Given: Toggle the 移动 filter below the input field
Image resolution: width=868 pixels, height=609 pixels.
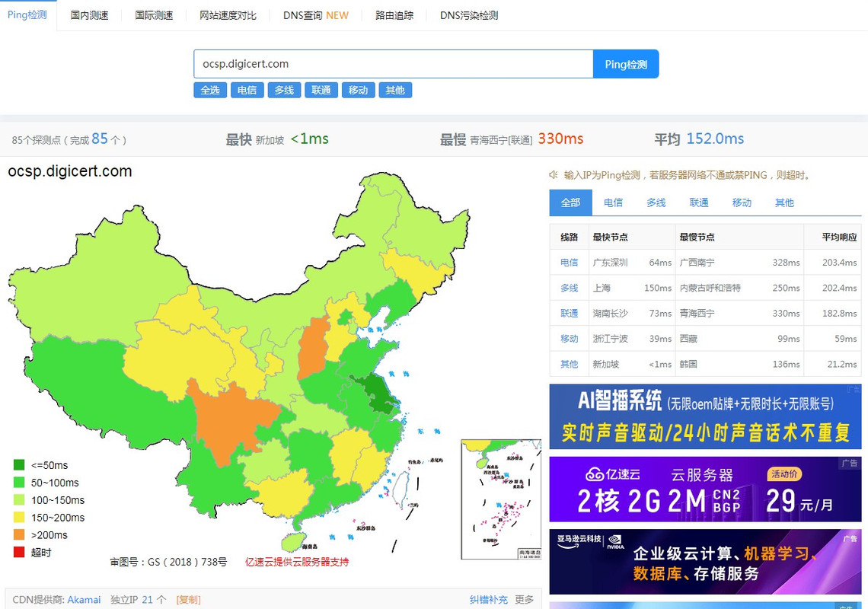Looking at the screenshot, I should pos(358,91).
